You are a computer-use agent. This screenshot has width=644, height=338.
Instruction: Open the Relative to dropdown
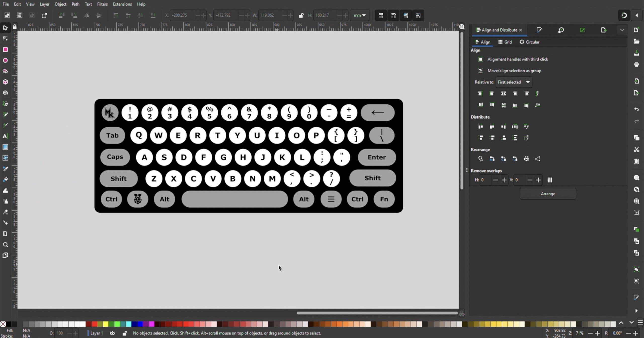click(x=514, y=82)
